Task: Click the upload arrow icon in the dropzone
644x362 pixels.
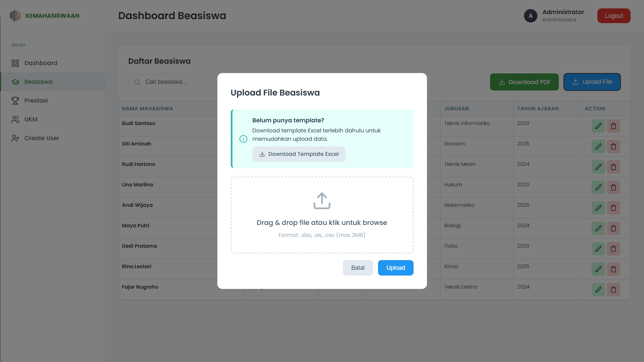Action: point(322,201)
